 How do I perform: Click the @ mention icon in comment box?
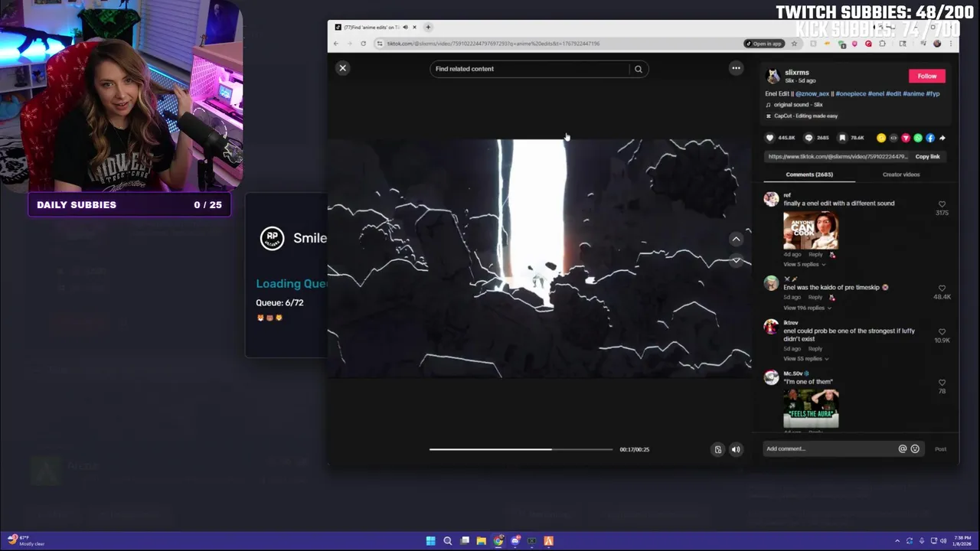902,448
